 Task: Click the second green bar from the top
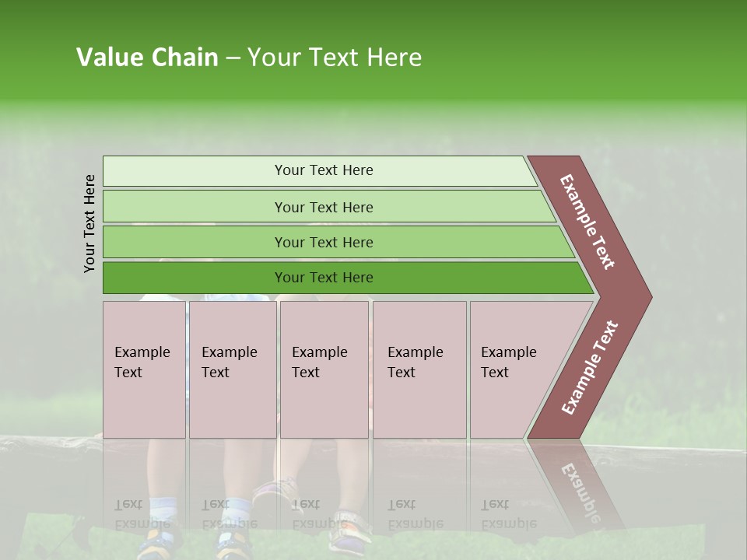[x=323, y=207]
